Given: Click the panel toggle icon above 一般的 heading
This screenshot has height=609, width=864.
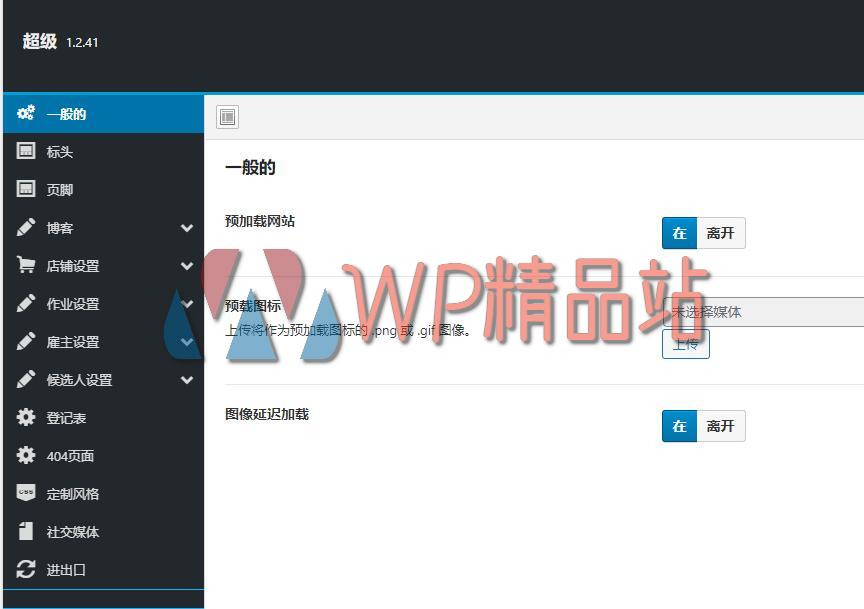Looking at the screenshot, I should coord(227,116).
